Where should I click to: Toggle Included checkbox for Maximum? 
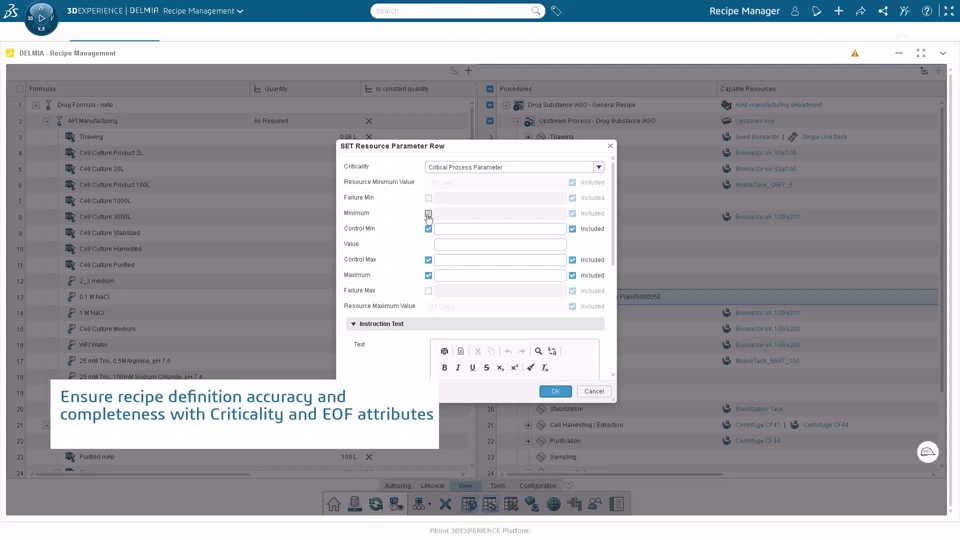[572, 275]
